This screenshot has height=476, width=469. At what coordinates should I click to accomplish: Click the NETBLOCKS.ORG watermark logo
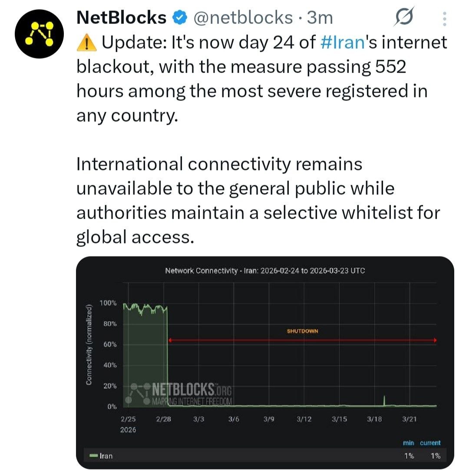[181, 393]
